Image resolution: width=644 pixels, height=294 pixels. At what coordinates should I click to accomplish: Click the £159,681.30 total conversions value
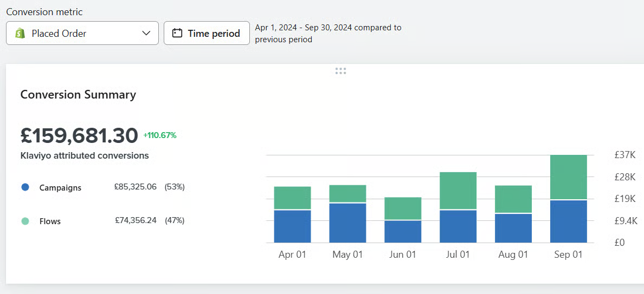click(x=79, y=135)
